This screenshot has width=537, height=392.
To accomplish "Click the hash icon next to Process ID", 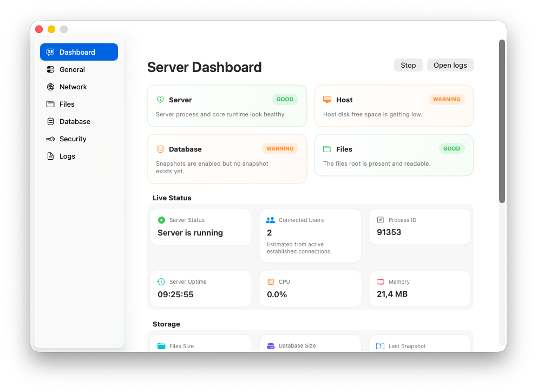I will click(x=380, y=220).
